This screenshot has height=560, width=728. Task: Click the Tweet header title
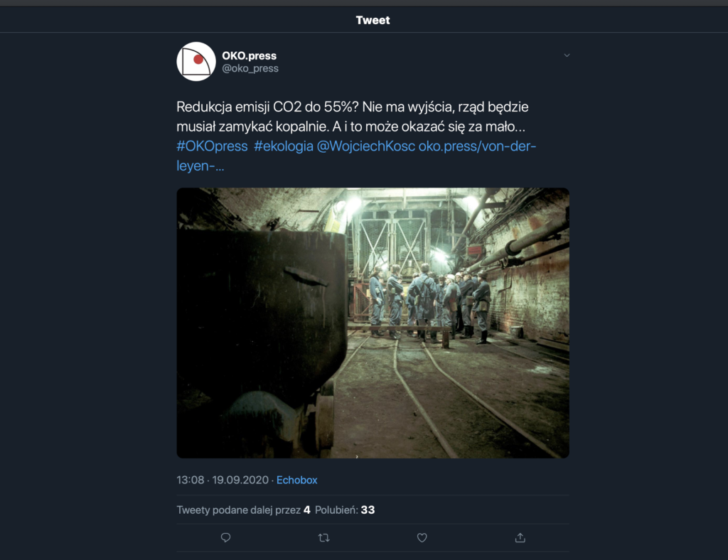[373, 20]
